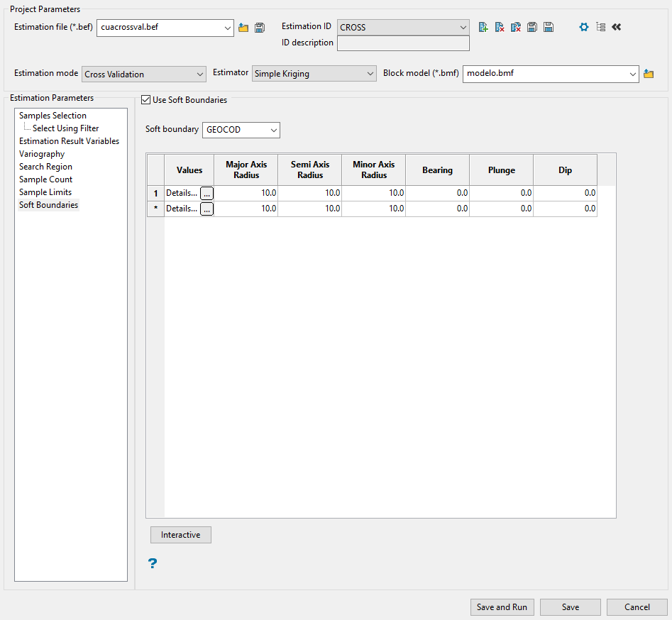Screen dimensions: 672x620
Task: Open Sample Count parameters
Action: click(45, 179)
